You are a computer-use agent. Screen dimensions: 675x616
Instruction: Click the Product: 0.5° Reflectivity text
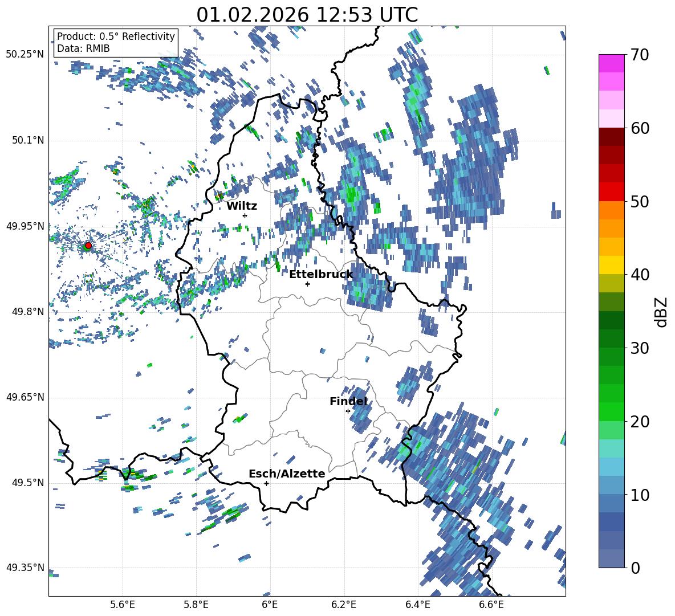116,36
